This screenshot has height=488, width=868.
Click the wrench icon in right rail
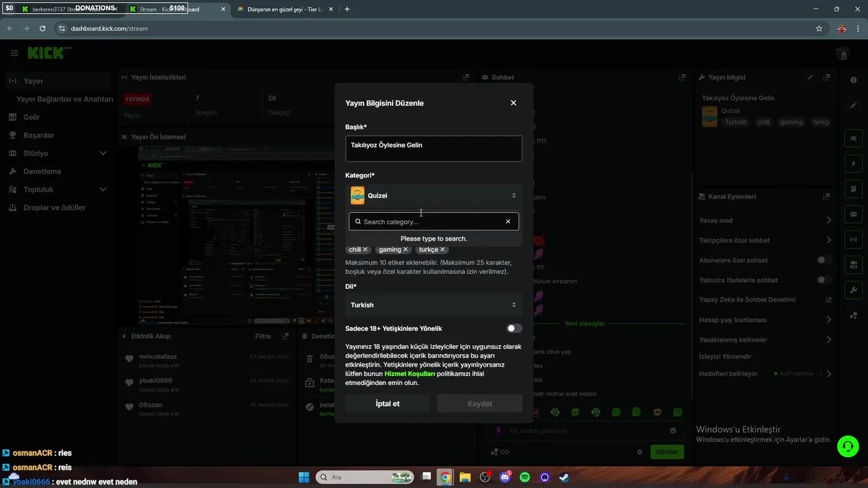click(854, 289)
